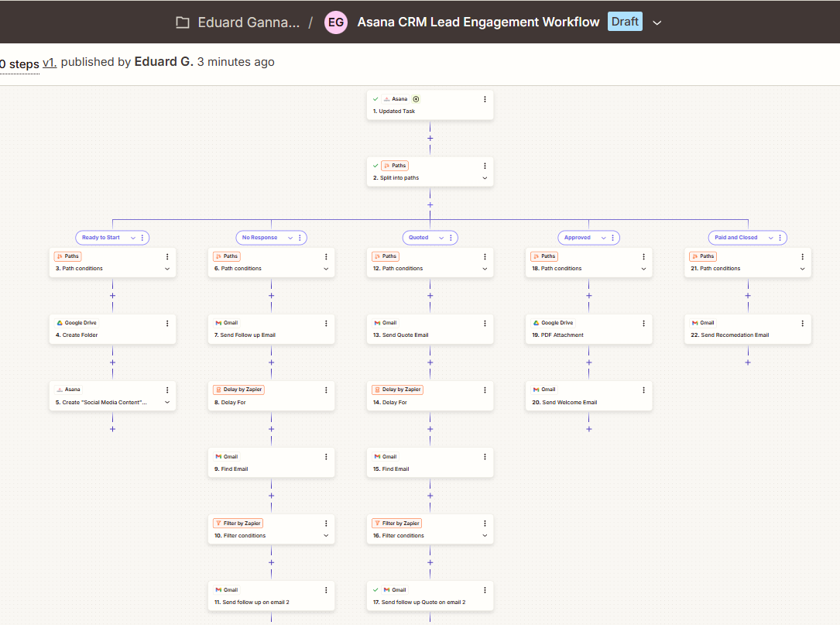Expand Quoted path dropdown chevron
840x625 pixels.
point(441,238)
